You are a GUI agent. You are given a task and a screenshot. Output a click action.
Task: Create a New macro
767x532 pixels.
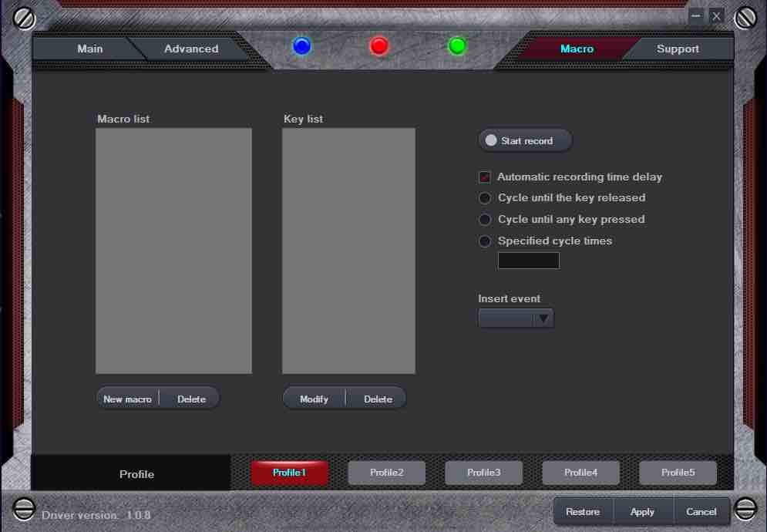click(128, 399)
